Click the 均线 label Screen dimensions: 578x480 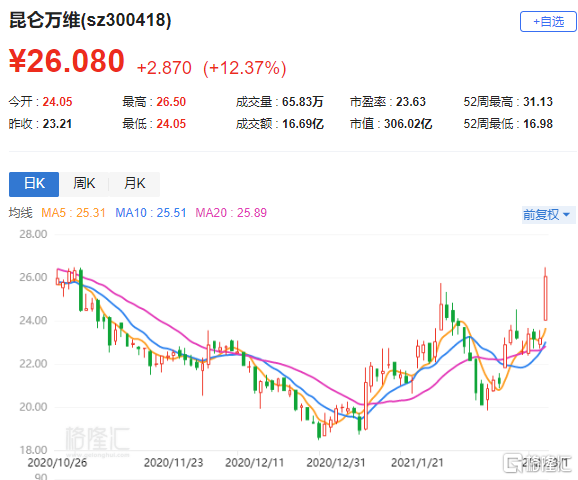[x=21, y=213]
